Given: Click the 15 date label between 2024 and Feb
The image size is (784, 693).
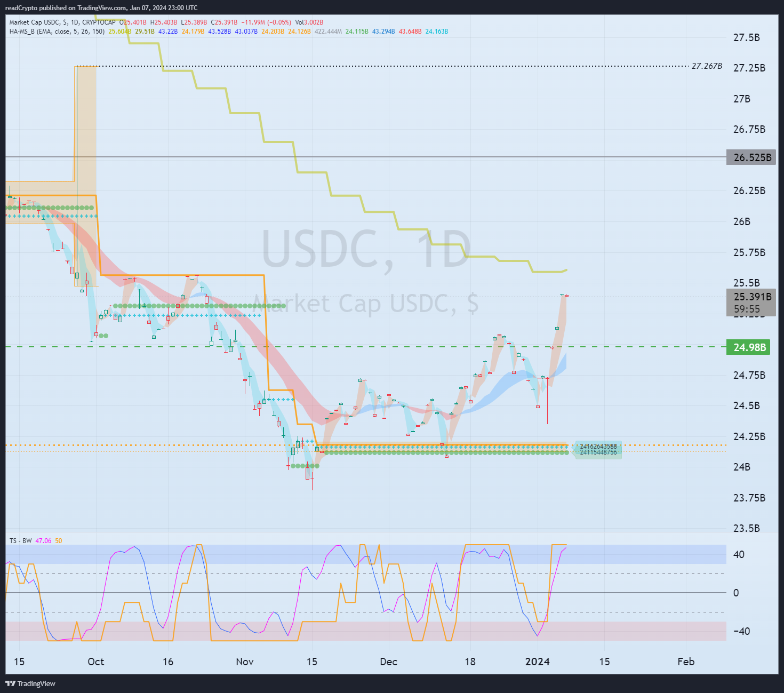Looking at the screenshot, I should [x=604, y=662].
